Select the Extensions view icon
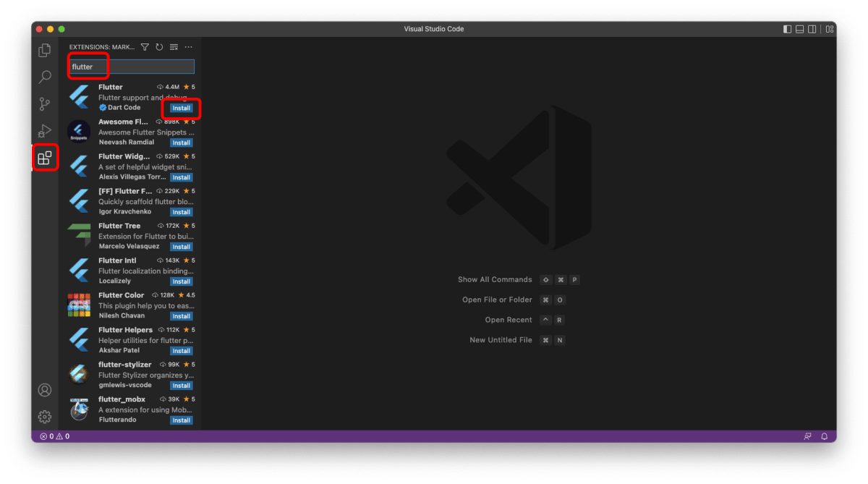The image size is (868, 484). pyautogui.click(x=45, y=158)
